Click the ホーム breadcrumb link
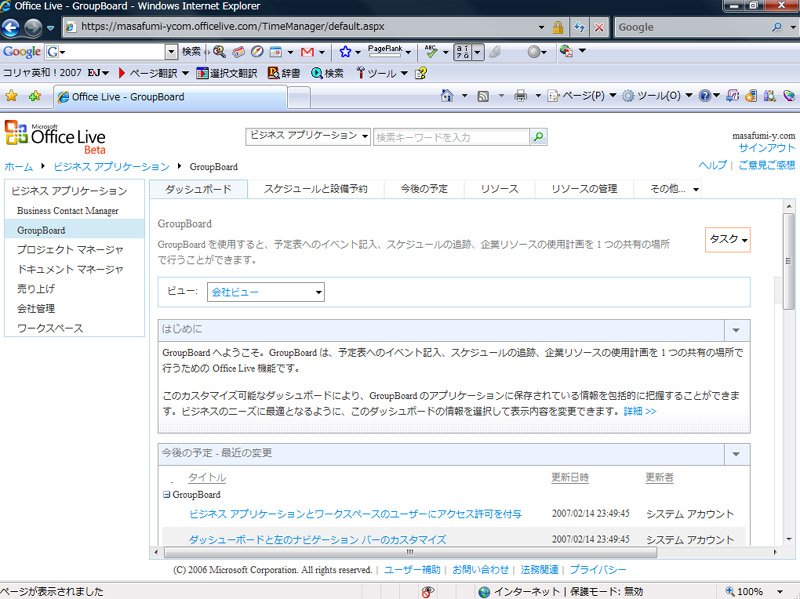Screen dimensions: 800x599 (18, 167)
